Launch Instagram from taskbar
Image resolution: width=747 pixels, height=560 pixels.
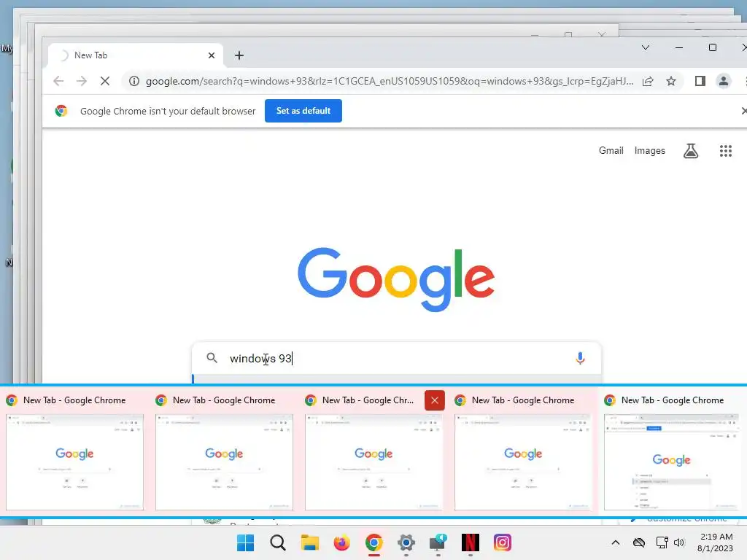pos(502,542)
